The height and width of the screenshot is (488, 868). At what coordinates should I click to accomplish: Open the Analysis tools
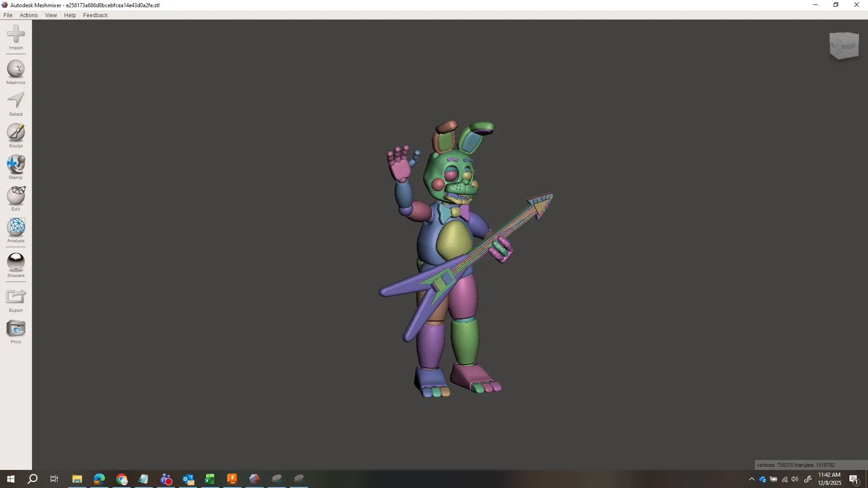(x=15, y=230)
